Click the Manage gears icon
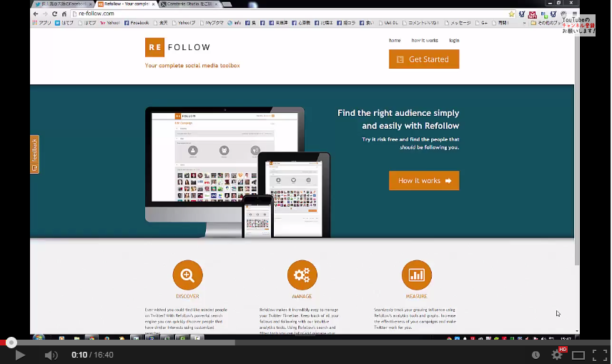The image size is (612, 364). 302,275
